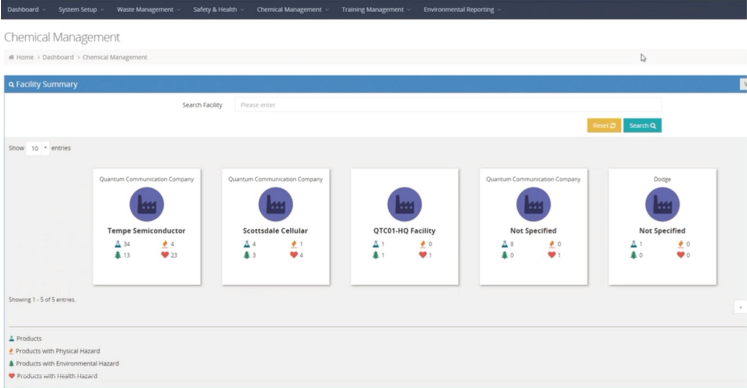Open the Show entries count dropdown

[37, 148]
